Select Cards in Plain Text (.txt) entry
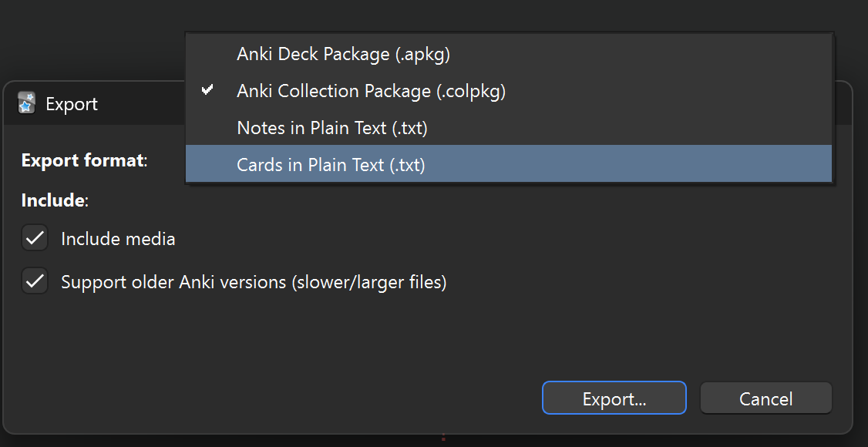Viewport: 868px width, 447px height. pyautogui.click(x=331, y=164)
